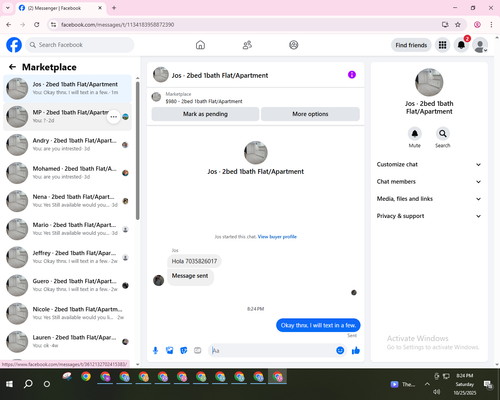Click the large listing photo in right panel
The height and width of the screenshot is (400, 500).
point(429,82)
